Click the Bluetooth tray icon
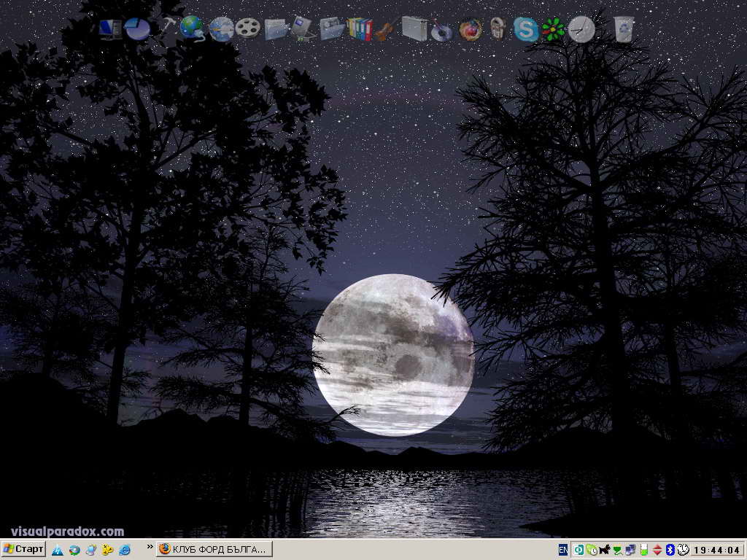747x560 pixels. click(670, 550)
